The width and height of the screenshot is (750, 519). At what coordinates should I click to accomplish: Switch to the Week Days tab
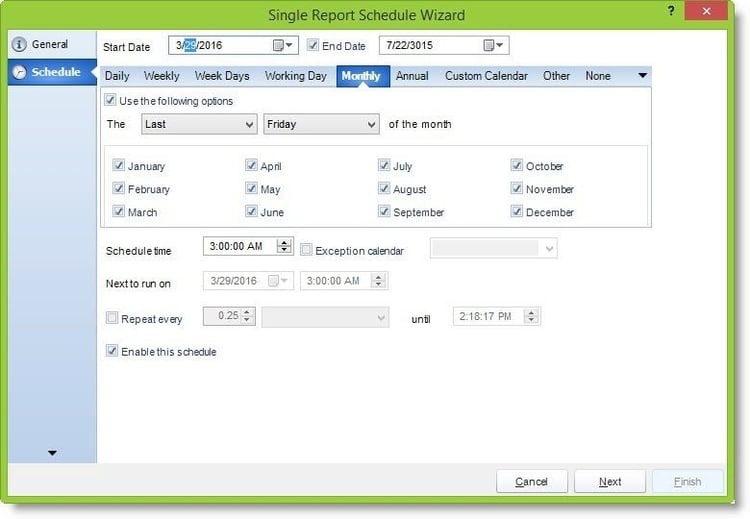coord(222,76)
